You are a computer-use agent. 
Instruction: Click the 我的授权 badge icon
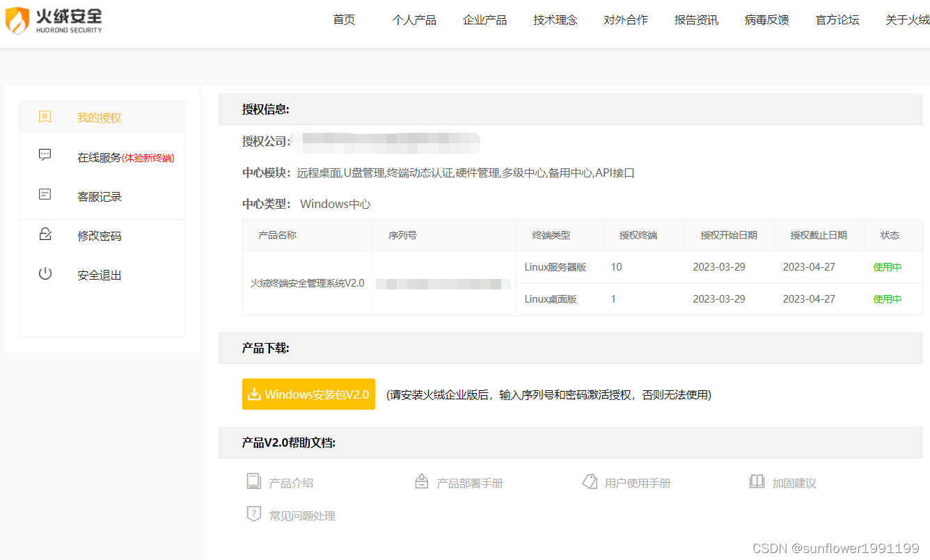click(x=45, y=117)
